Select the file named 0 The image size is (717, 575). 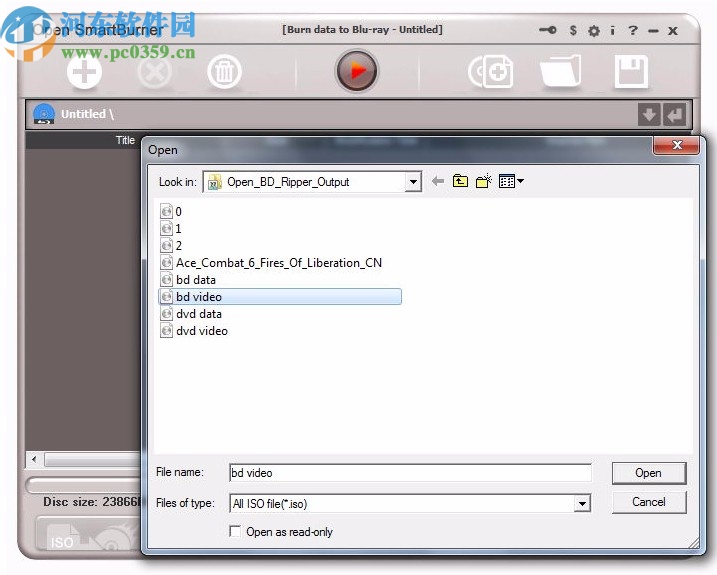click(171, 211)
